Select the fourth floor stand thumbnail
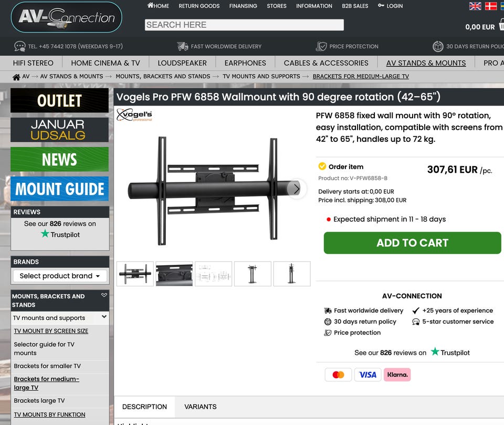504x425 pixels. point(253,274)
